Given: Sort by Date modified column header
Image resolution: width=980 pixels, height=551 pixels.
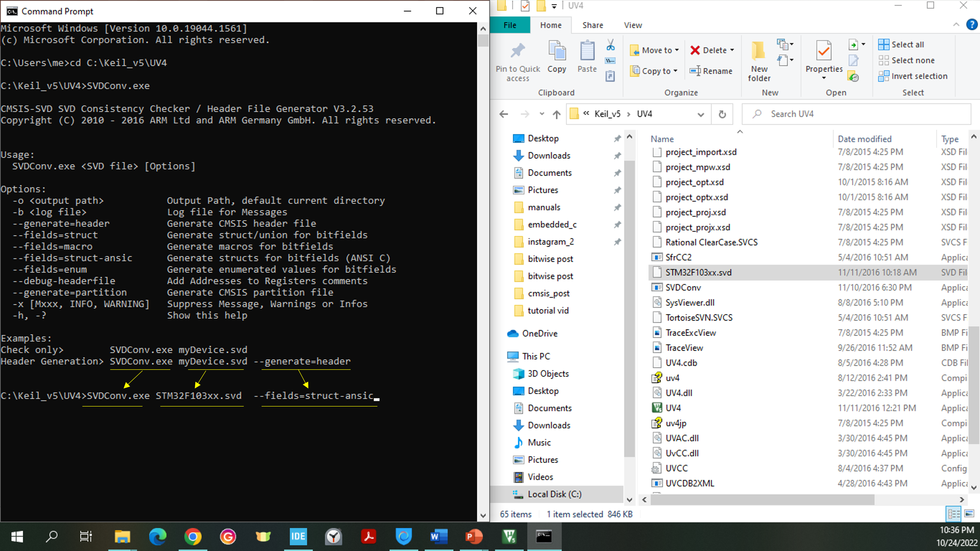Looking at the screenshot, I should pos(864,139).
